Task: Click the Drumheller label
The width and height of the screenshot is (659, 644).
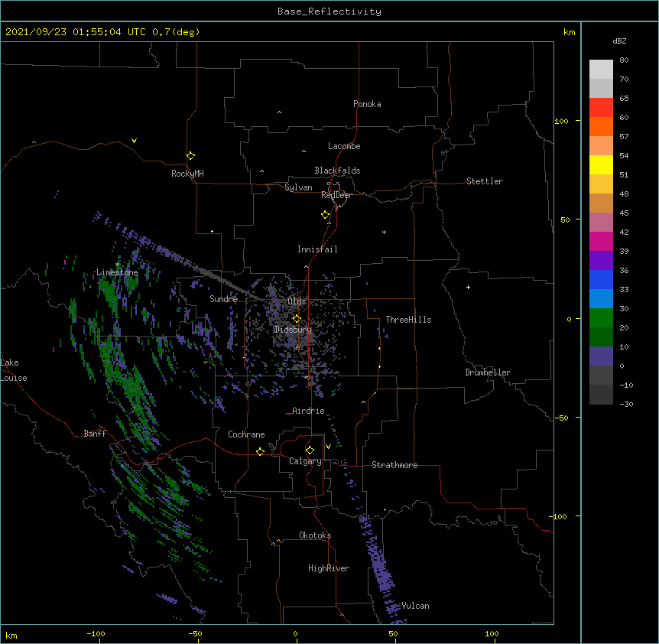Action: pyautogui.click(x=488, y=372)
